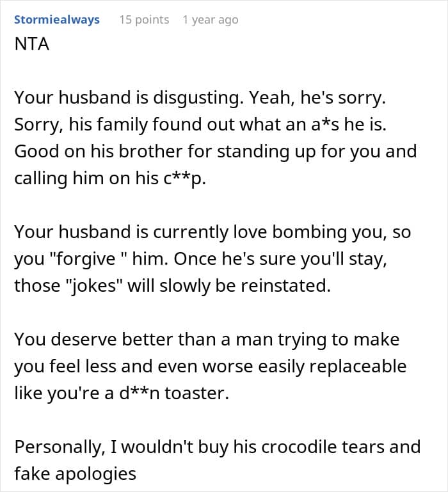
Task: Click the "fake apologies" closing line
Action: [x=76, y=473]
